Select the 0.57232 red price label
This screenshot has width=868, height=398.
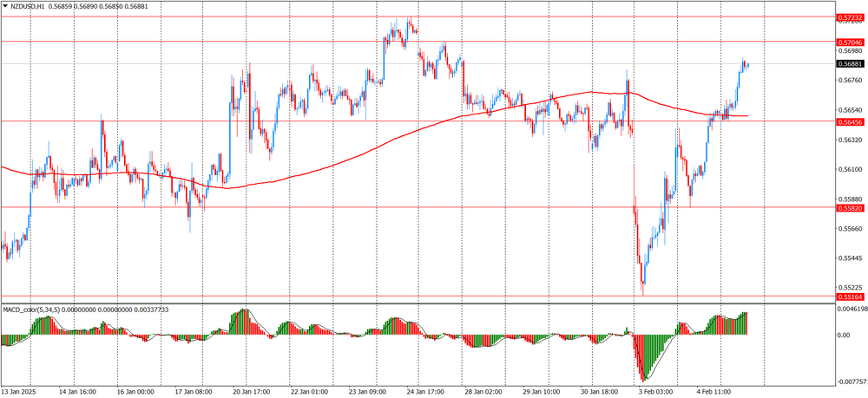pos(851,16)
